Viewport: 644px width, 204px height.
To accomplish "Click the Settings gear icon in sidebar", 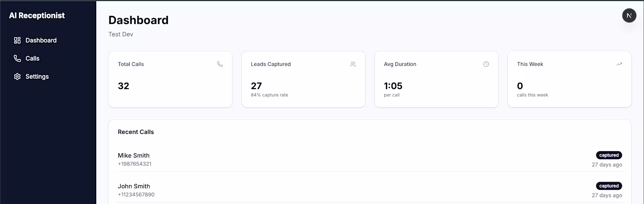I will (x=17, y=77).
